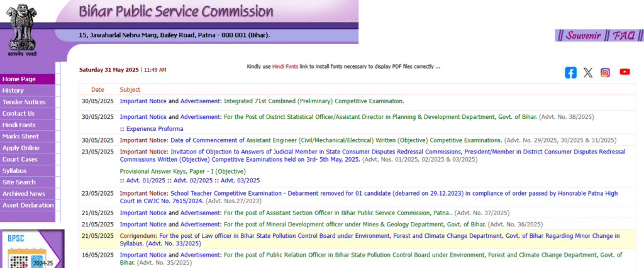Open Contact Us sidebar item
Image resolution: width=644 pixels, height=268 pixels.
28,113
